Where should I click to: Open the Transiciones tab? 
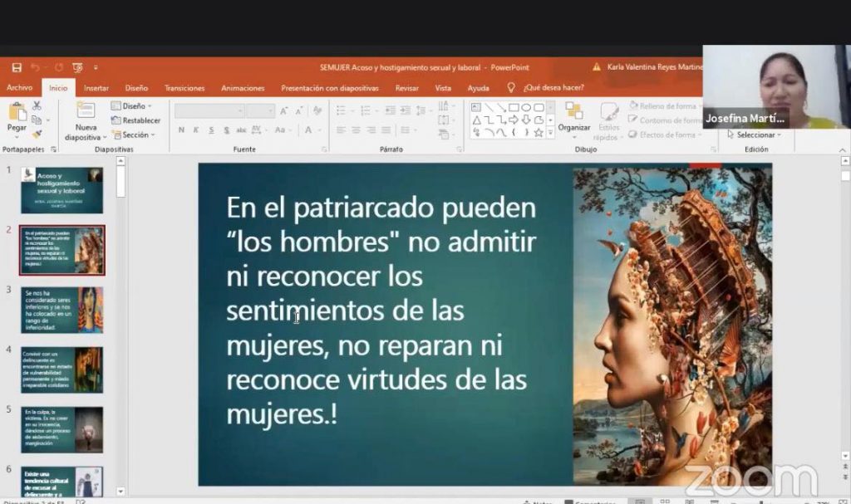click(x=184, y=88)
